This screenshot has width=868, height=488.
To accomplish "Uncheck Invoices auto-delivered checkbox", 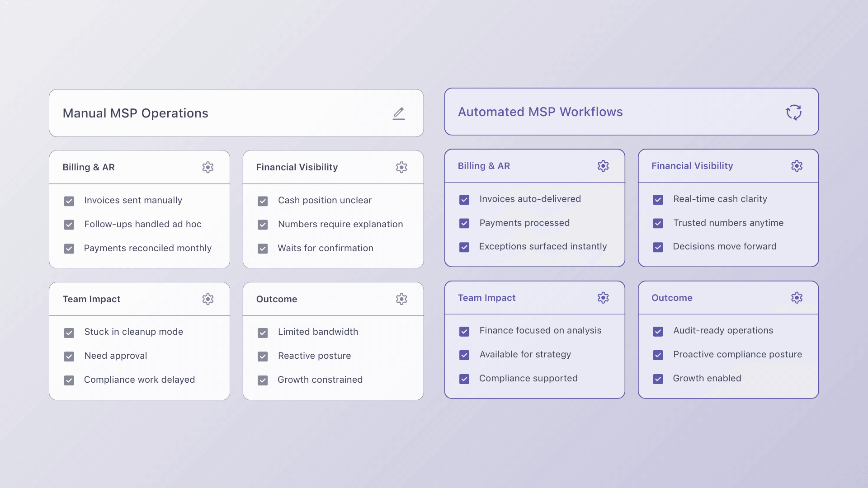I will [464, 200].
